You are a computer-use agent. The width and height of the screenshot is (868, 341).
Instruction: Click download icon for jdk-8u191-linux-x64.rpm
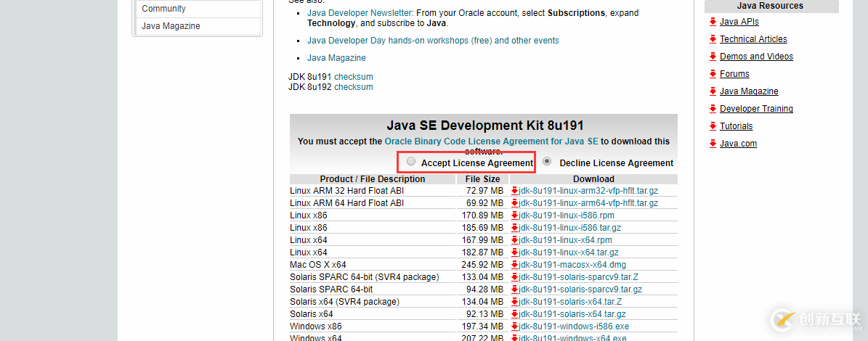click(x=515, y=240)
